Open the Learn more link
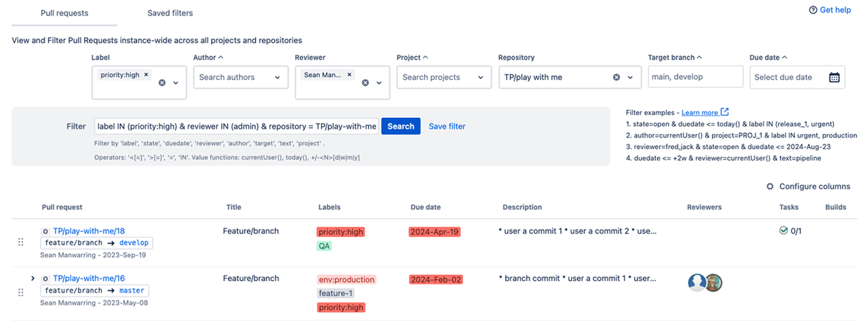 (700, 112)
